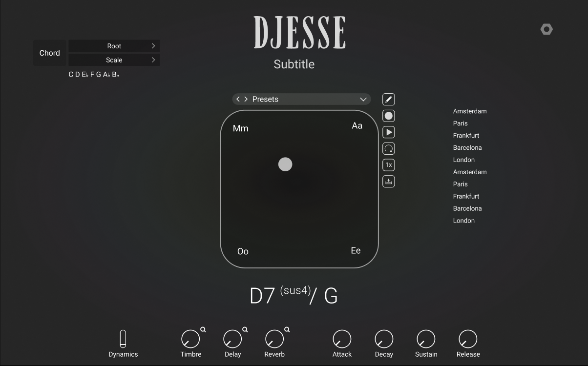Screen dimensions: 588x366
Task: Click the scale notes text C D E♭ F G
Action: (94, 75)
